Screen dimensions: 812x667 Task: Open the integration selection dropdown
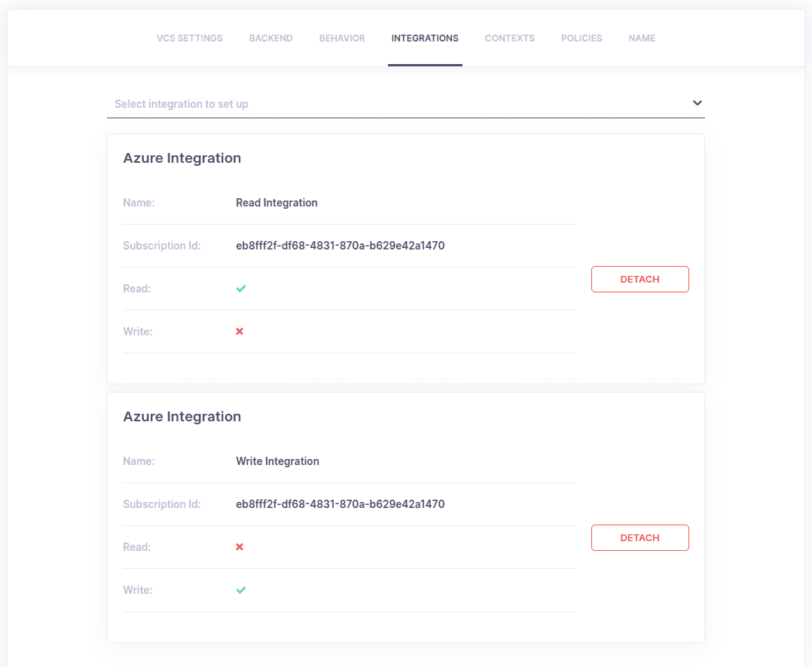click(406, 103)
